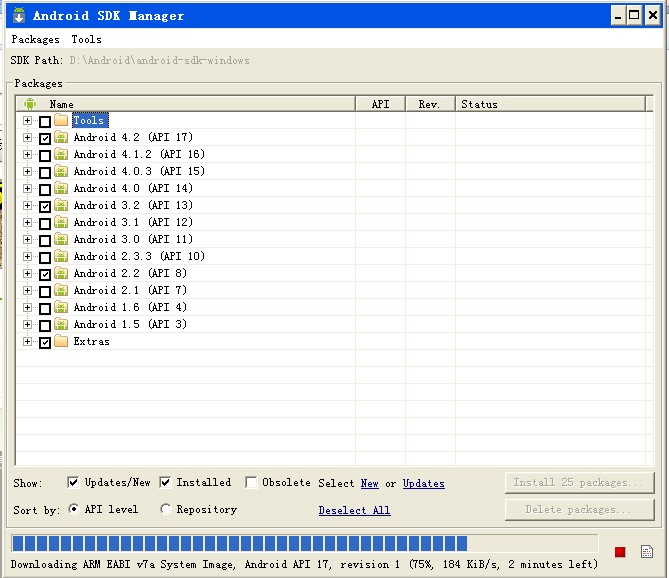669x578 pixels.
Task: Uncheck the Android 3.2 (API 13) checkbox
Action: click(x=45, y=206)
